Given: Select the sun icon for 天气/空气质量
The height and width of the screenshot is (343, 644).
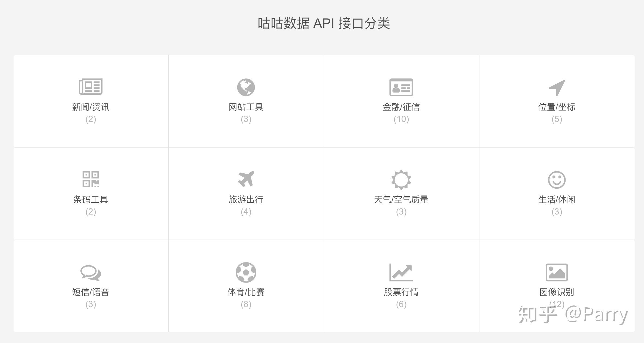Looking at the screenshot, I should click(x=401, y=180).
